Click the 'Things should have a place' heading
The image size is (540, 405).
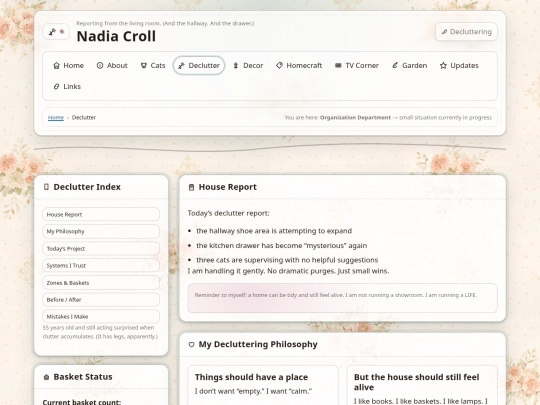click(x=251, y=377)
